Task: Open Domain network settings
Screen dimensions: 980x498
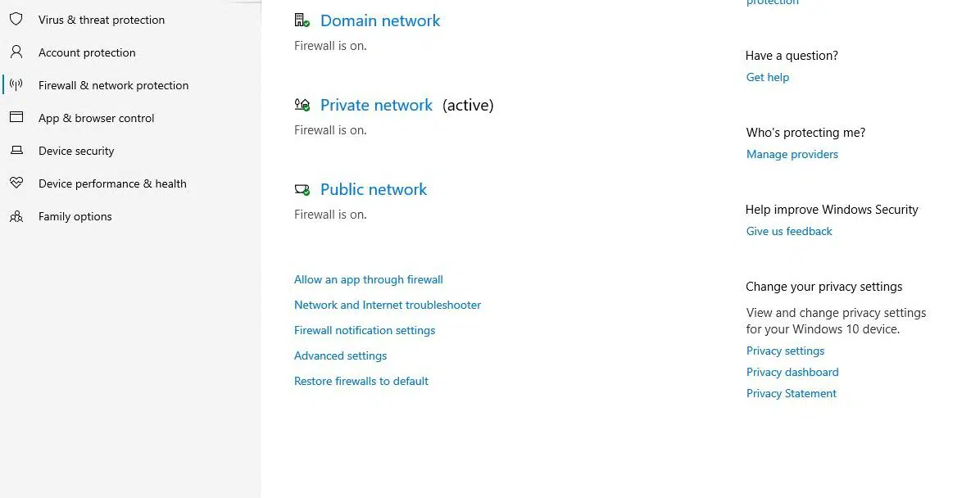Action: 380,20
